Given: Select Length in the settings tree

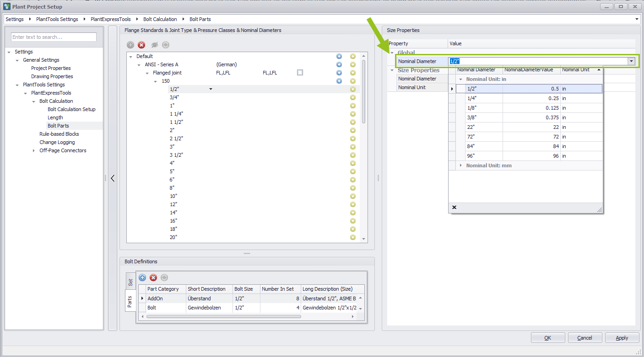Looking at the screenshot, I should point(55,117).
